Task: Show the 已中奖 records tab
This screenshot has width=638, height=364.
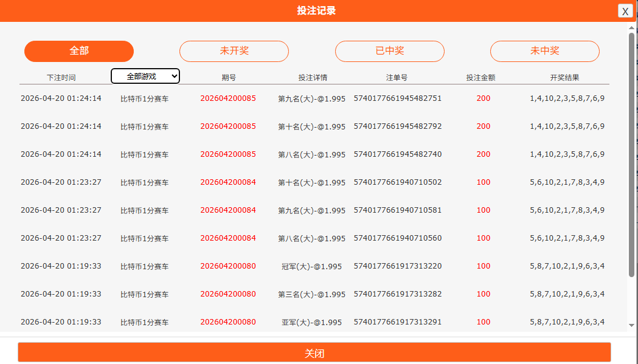Action: 390,51
